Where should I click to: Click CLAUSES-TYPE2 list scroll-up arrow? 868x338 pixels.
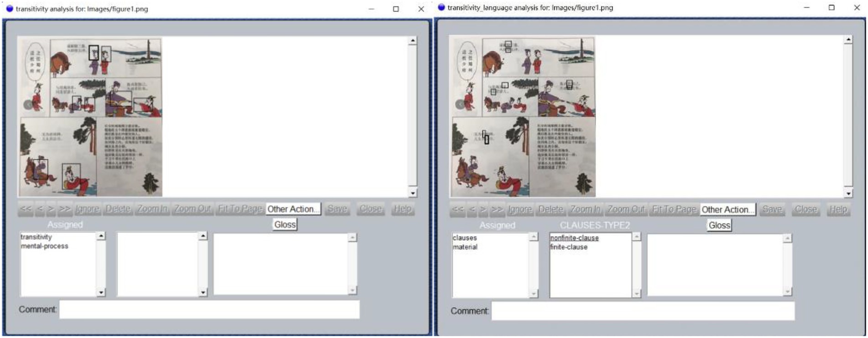coord(637,237)
